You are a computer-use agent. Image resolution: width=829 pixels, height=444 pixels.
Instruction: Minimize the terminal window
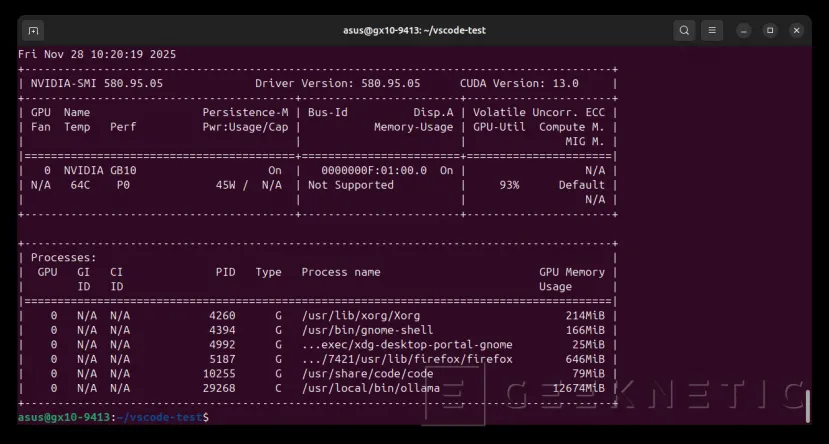(x=744, y=30)
